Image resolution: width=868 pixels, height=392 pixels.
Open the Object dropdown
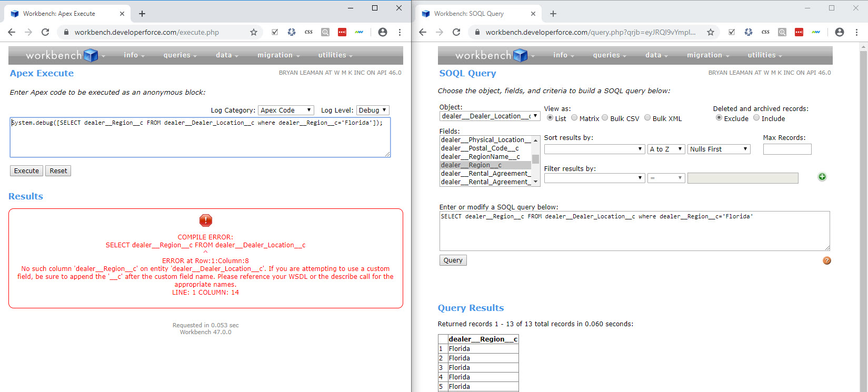490,116
